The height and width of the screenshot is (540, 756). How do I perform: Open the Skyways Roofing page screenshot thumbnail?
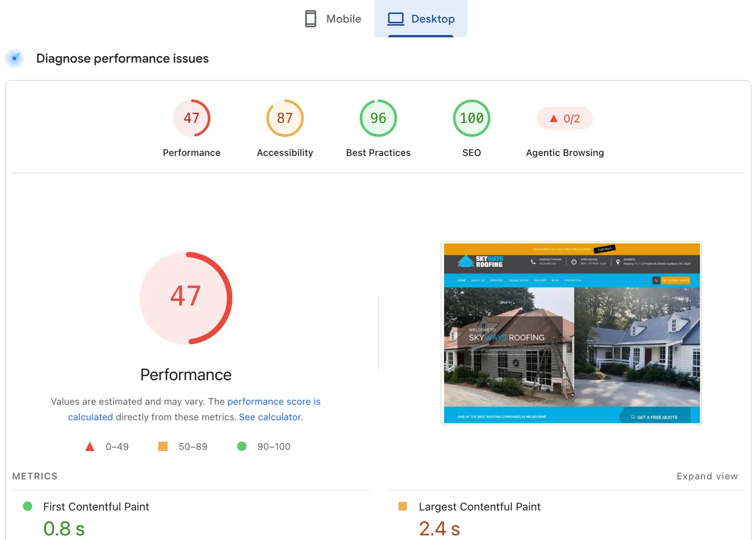click(x=571, y=333)
